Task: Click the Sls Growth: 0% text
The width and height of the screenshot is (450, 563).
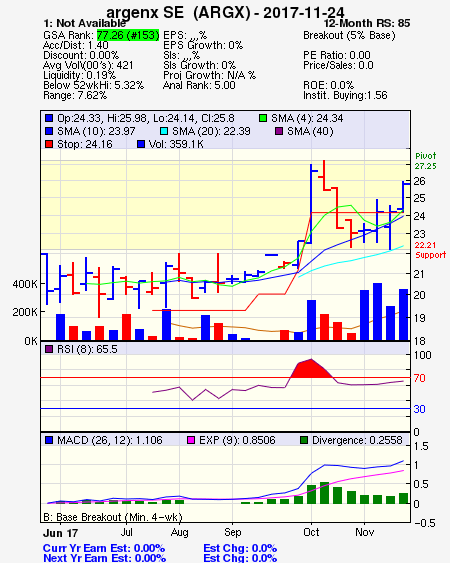Action: (199, 65)
